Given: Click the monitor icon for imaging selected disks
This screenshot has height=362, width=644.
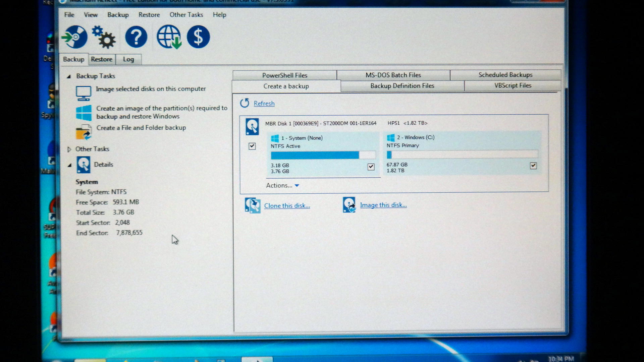Looking at the screenshot, I should tap(83, 93).
